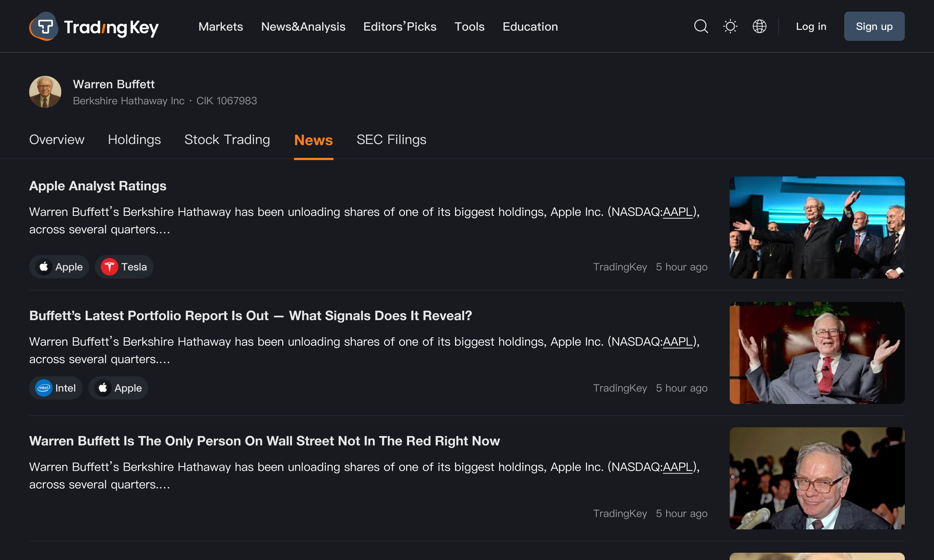Open the language globe icon

click(x=759, y=26)
